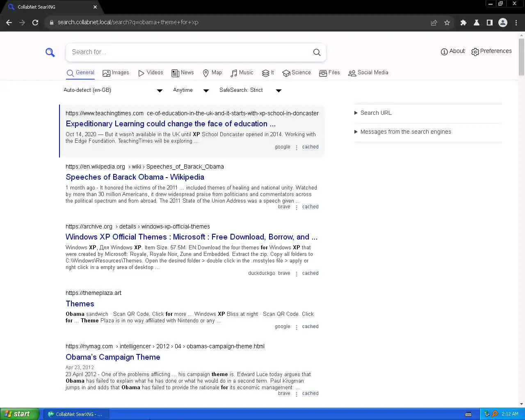Click the site info lock icon

52,23
